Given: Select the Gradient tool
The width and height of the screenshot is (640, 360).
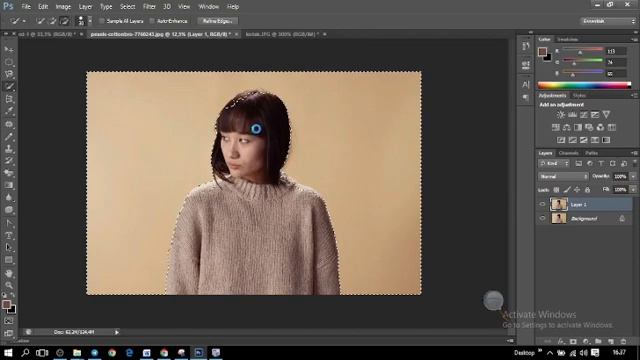Looking at the screenshot, I should 9,185.
